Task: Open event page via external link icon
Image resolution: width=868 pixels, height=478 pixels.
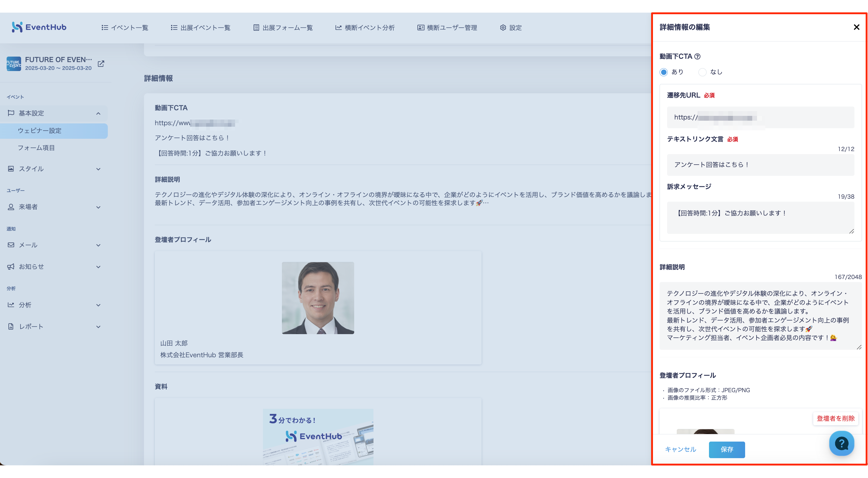Action: pos(101,64)
